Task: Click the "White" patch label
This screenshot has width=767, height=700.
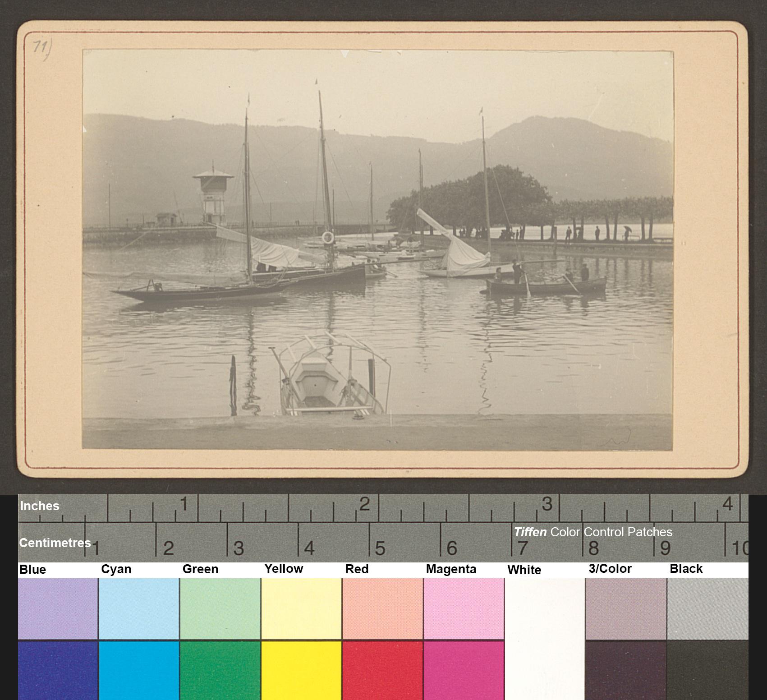Action: (x=524, y=570)
